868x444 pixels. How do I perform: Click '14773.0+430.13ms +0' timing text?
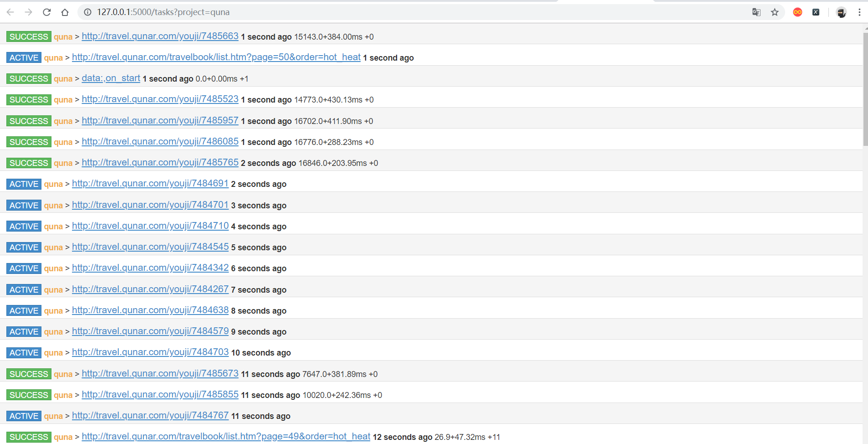pyautogui.click(x=334, y=100)
